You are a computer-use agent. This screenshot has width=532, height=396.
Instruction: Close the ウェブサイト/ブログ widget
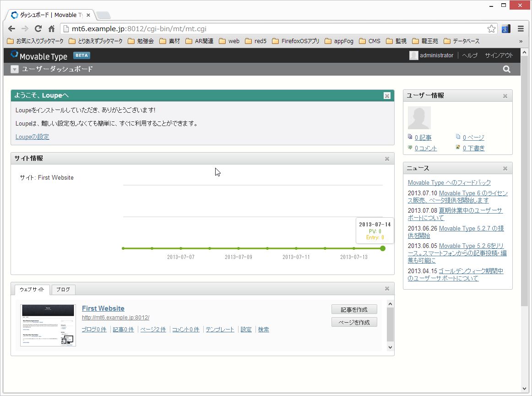387,289
